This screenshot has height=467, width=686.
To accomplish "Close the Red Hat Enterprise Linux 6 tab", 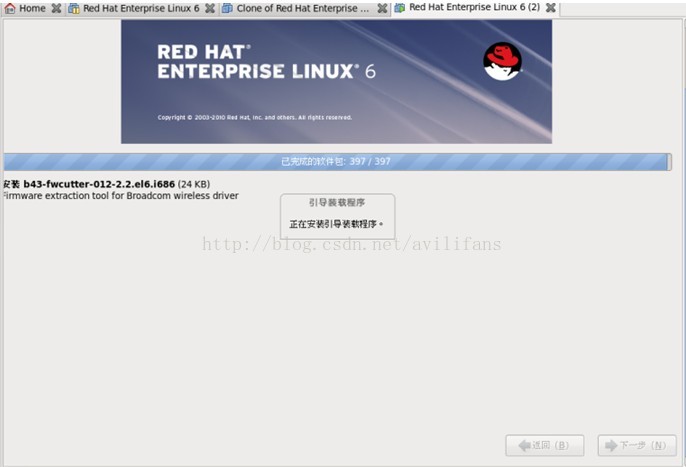I will pyautogui.click(x=210, y=8).
